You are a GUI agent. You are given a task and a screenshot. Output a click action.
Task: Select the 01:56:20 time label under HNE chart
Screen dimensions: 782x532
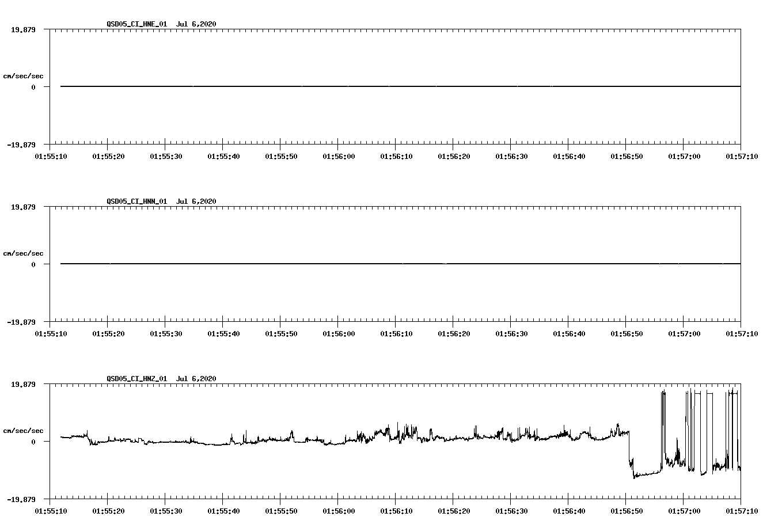point(453,156)
